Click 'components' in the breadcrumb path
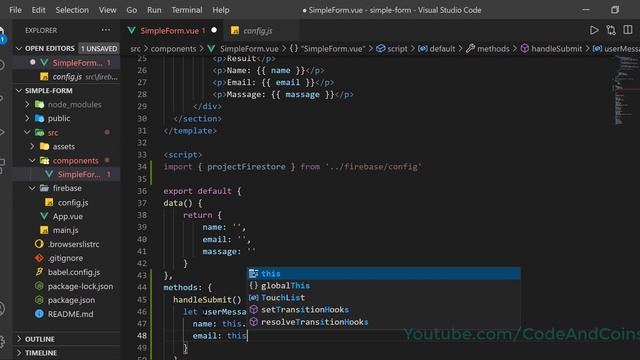The image size is (640, 360). (x=173, y=49)
